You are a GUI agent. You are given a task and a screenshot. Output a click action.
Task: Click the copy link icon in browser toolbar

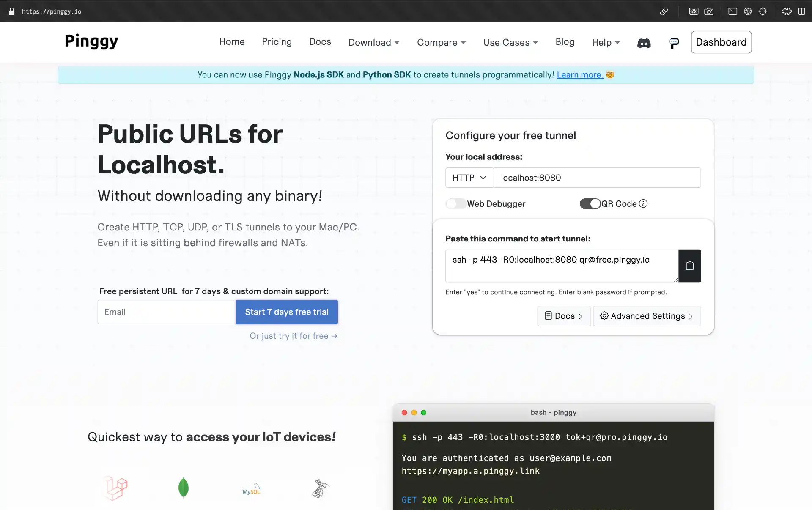[x=664, y=11]
